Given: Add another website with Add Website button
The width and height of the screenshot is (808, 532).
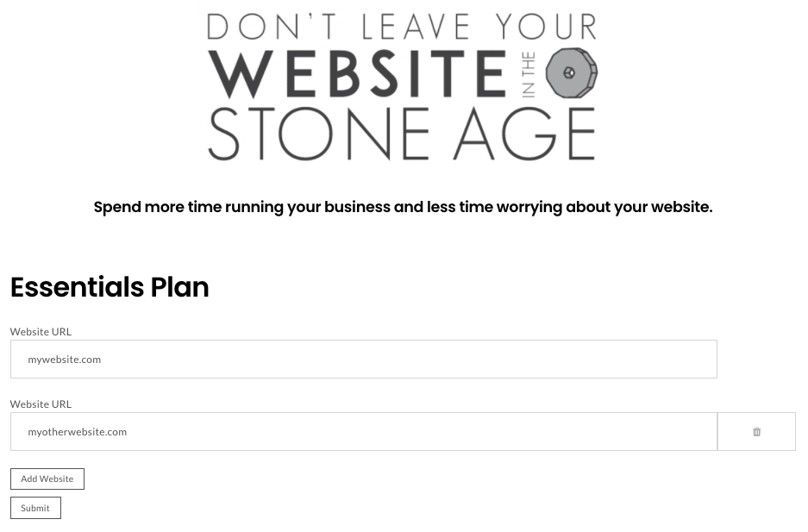Looking at the screenshot, I should pos(47,479).
